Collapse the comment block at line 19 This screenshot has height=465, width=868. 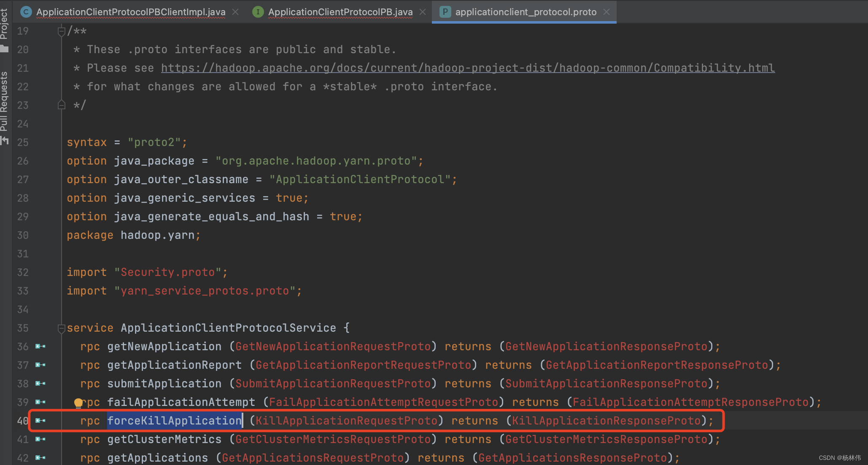tap(62, 31)
